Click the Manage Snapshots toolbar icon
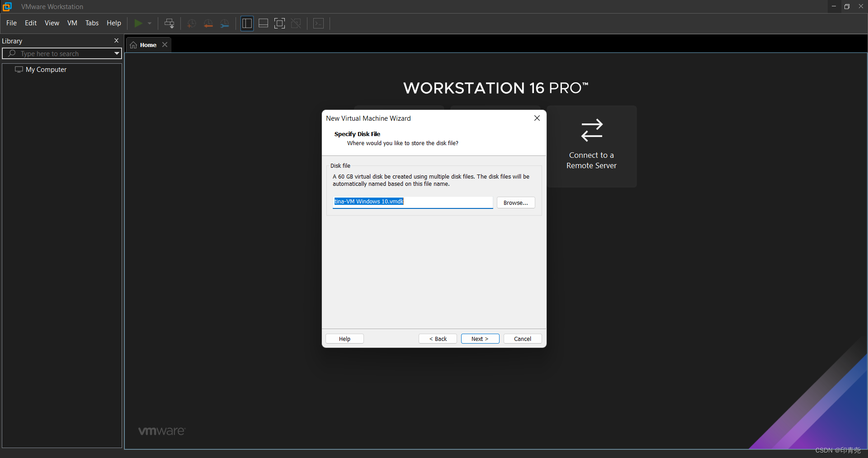Viewport: 868px width, 458px height. pyautogui.click(x=225, y=24)
